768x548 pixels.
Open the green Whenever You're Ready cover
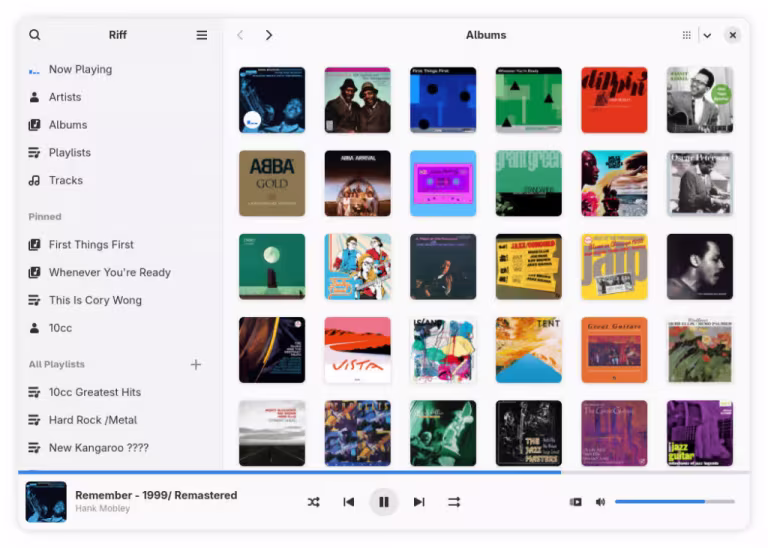pos(528,100)
